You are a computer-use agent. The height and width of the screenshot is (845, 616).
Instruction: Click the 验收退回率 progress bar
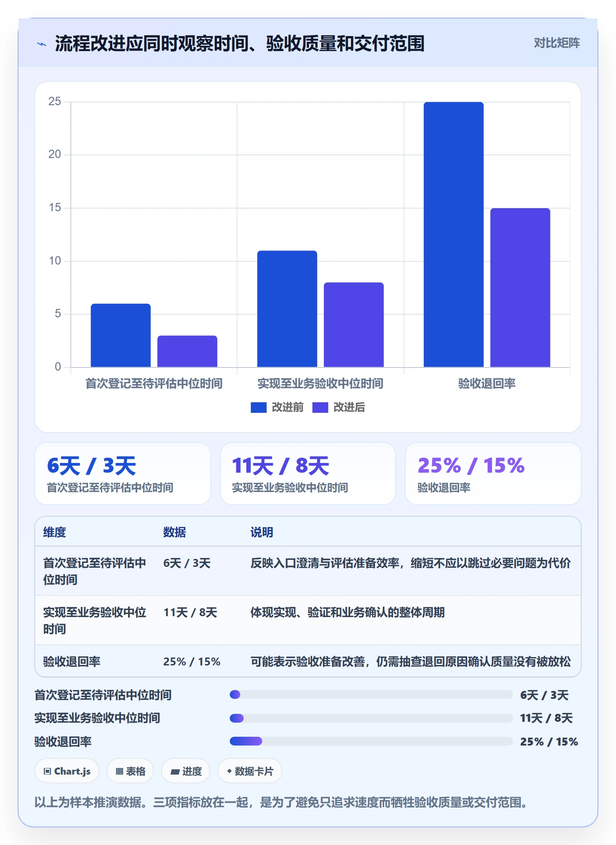pos(371,741)
